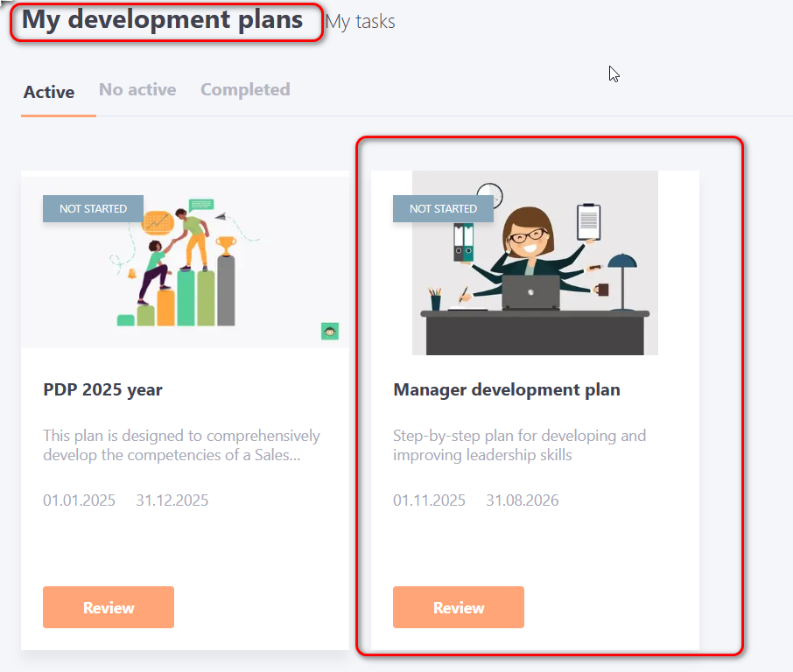Screen dimensions: 793x672
Task: Open the PDP 2025 year plan title
Action: click(x=102, y=389)
